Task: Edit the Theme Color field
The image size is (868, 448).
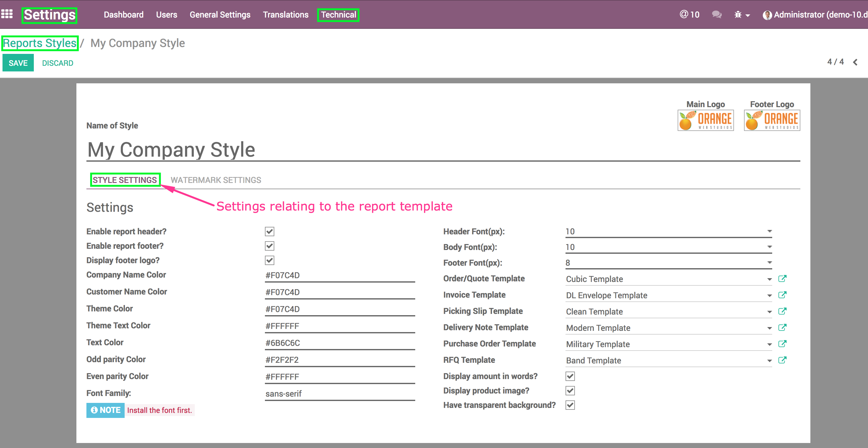Action: pyautogui.click(x=340, y=309)
